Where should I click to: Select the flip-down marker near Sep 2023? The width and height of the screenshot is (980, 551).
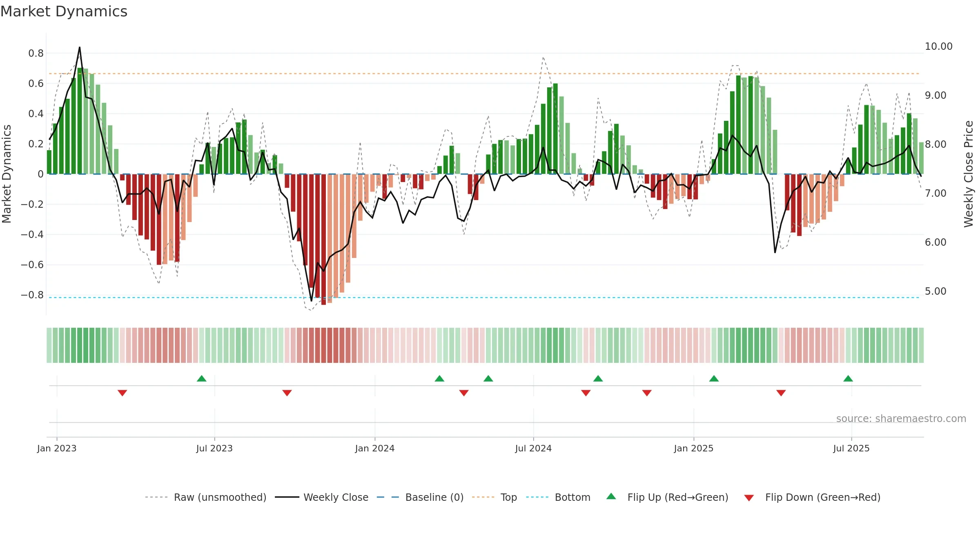(287, 393)
